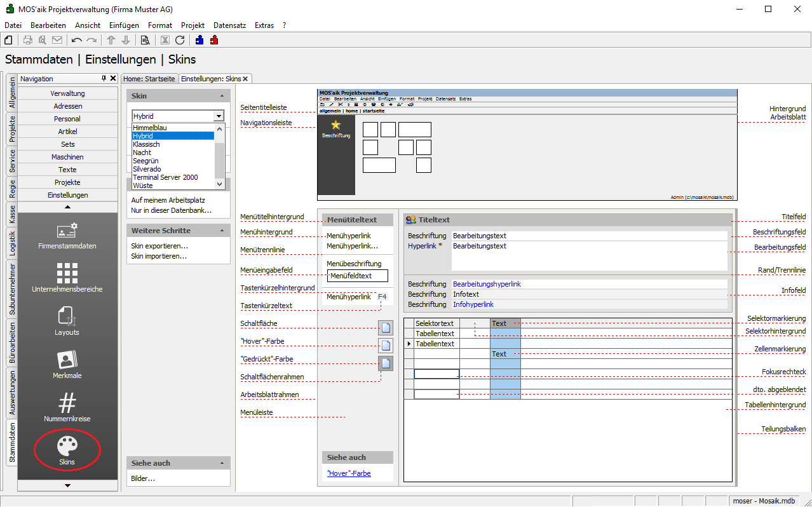Switch to the Auswertungen vertical tab

(x=12, y=393)
